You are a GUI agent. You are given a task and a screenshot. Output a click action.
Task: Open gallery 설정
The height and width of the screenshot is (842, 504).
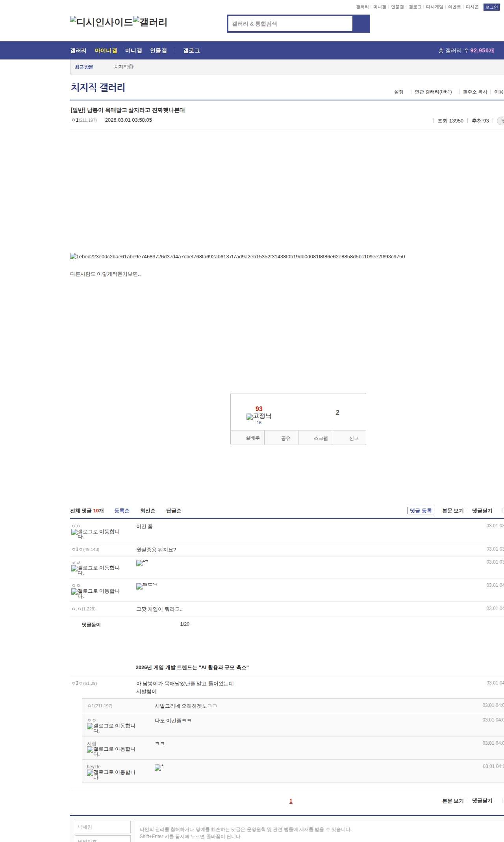[399, 92]
